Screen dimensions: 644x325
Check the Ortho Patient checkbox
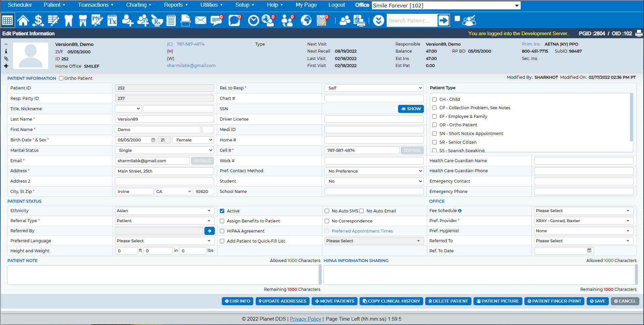(x=61, y=78)
